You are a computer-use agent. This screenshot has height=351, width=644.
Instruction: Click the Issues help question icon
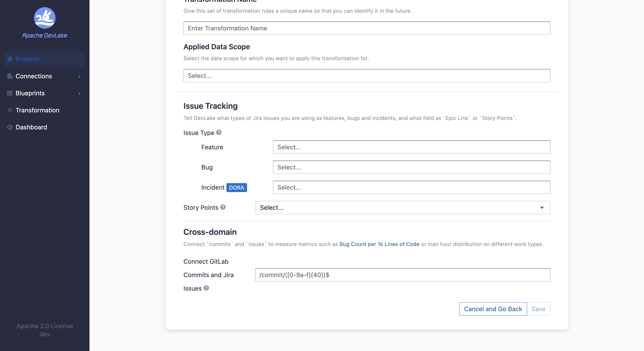pos(206,288)
